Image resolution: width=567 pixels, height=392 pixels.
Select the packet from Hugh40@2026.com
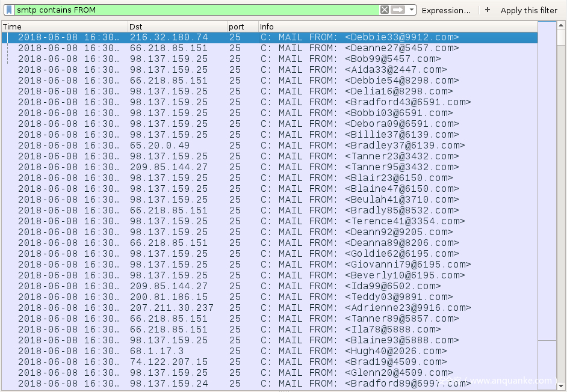coord(395,351)
